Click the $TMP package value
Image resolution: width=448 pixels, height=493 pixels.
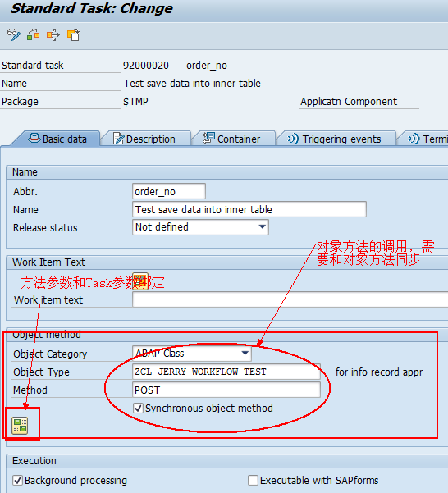(135, 102)
